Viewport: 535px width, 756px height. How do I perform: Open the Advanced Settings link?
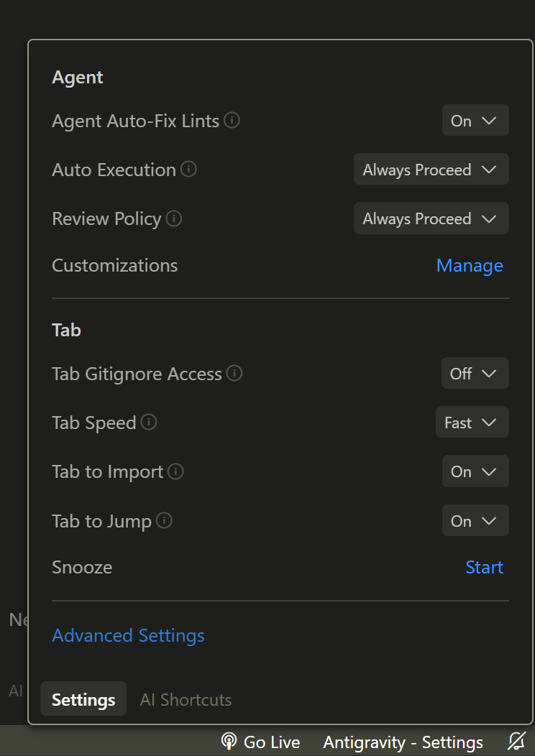[x=128, y=635]
